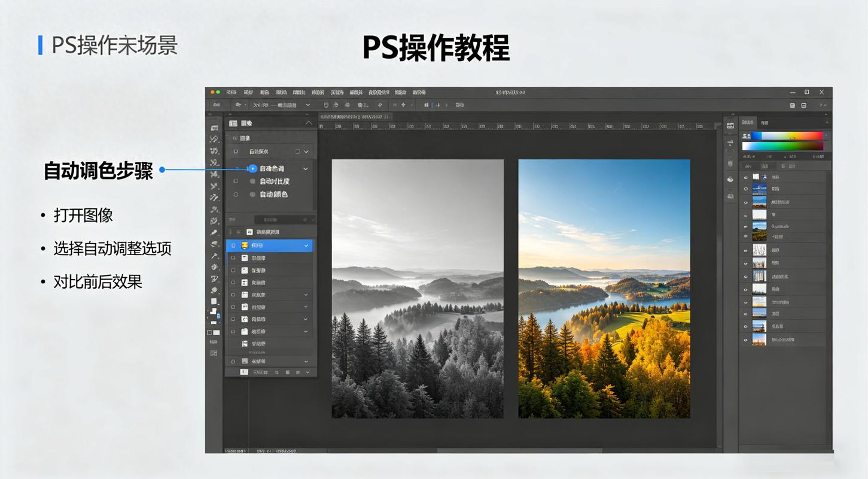Hide the topmost layer via its eye icon
Screen dimensions: 868x479
[x=745, y=177]
